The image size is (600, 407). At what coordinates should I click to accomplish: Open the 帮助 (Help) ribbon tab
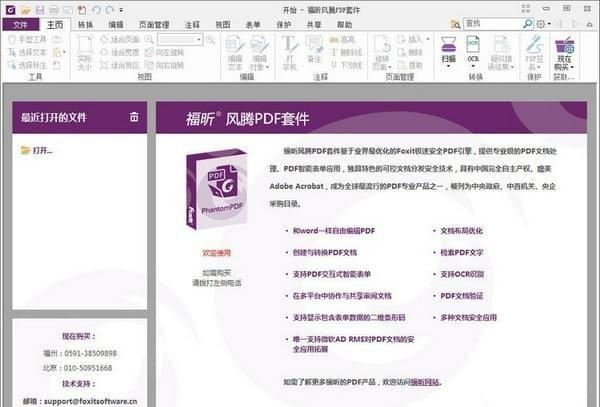[x=343, y=24]
